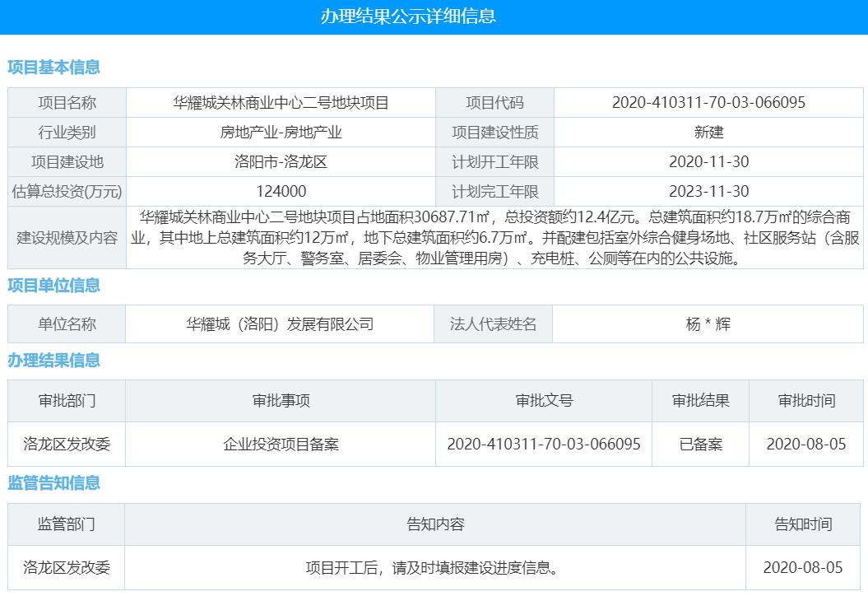The height and width of the screenshot is (596, 868).
Task: Click the 行业类别 label cell
Action: point(67,132)
